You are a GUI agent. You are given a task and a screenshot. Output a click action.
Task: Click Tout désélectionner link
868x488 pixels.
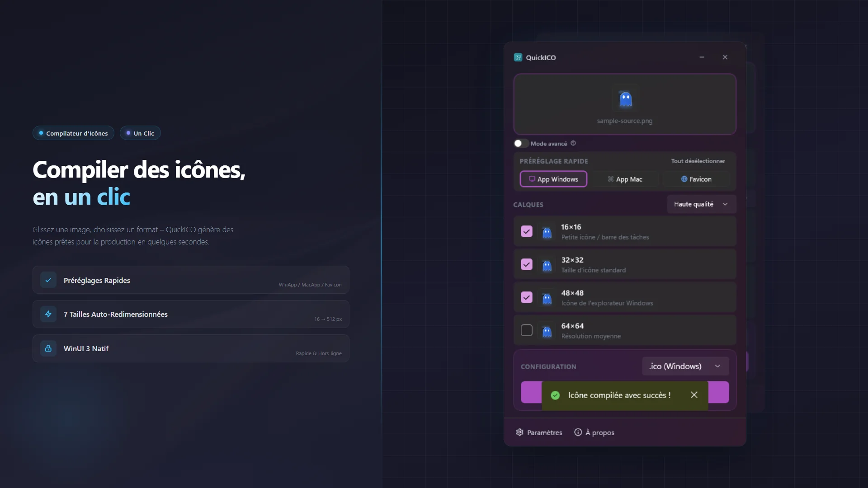(x=698, y=161)
